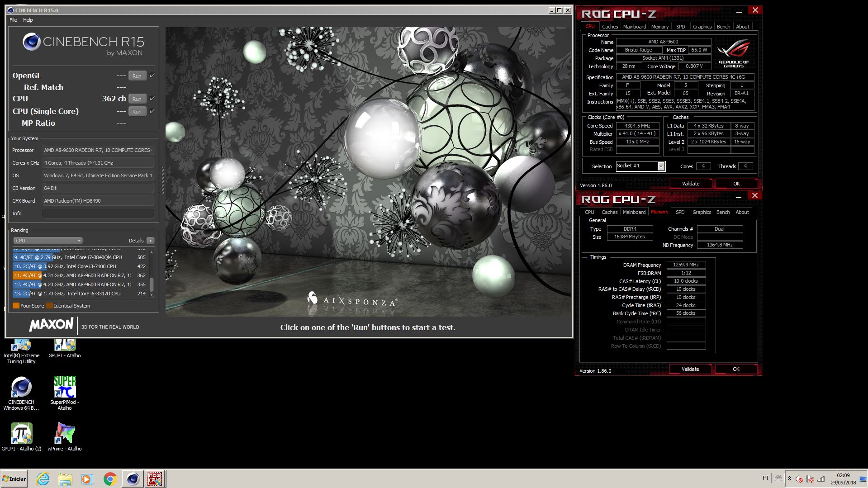Viewport: 868px width, 488px height.
Task: Click Validate in upper CPU-Z window
Action: (691, 184)
